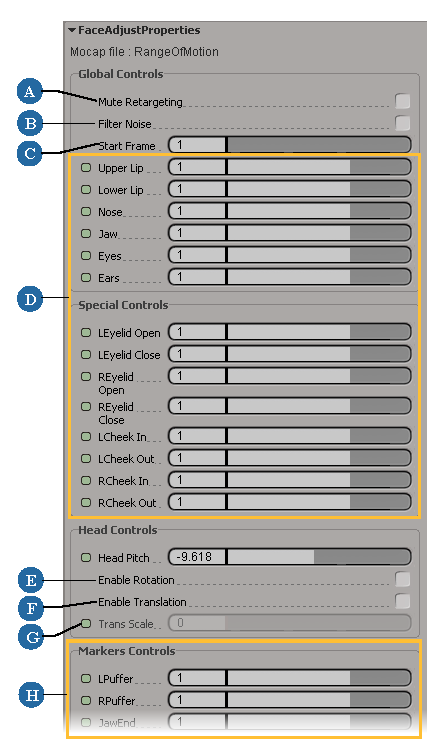The image size is (447, 750).
Task: Enable the Mute Retargeting checkbox
Action: 403,101
